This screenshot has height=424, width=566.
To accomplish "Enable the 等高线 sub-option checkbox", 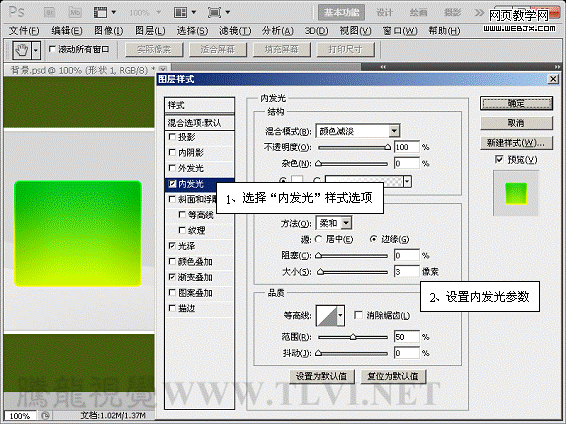I will 182,215.
